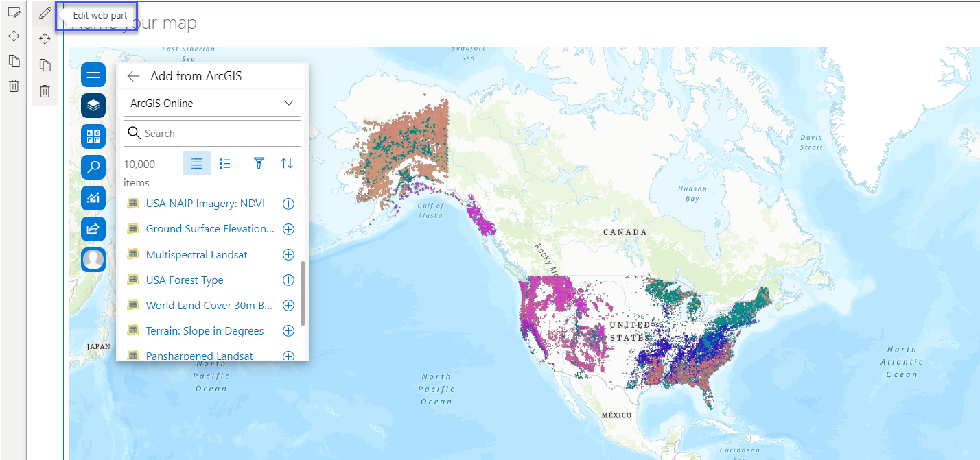Open the ArcGIS Online source dropdown

pyautogui.click(x=212, y=103)
